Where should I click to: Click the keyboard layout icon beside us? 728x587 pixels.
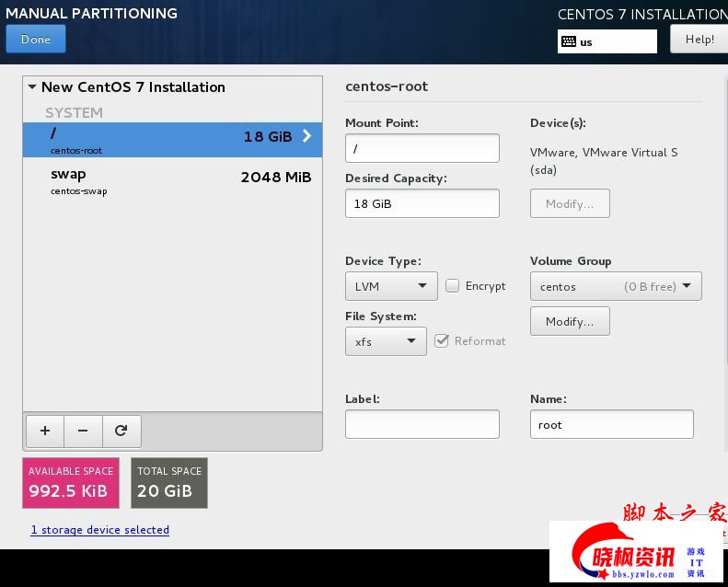[x=569, y=41]
